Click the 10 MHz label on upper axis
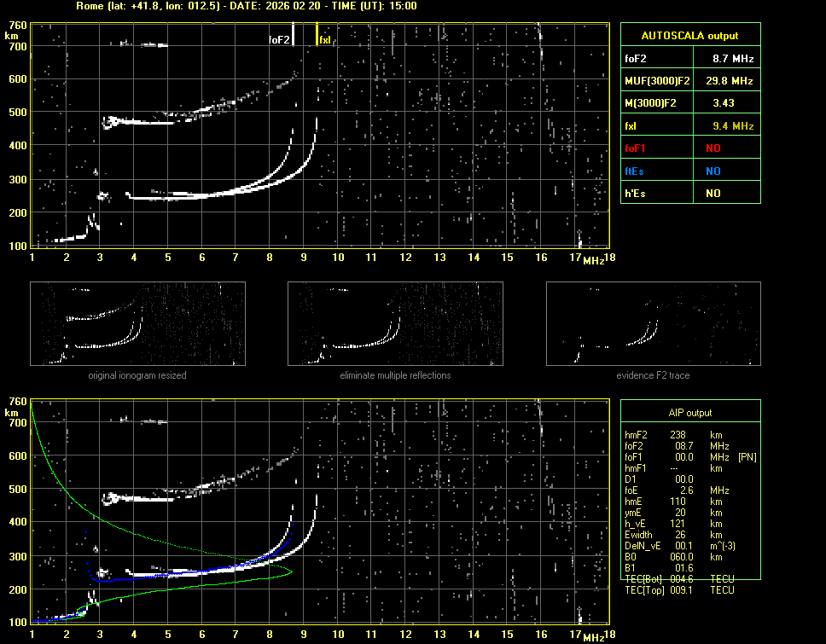Viewport: 826px width, 644px height. (x=338, y=258)
